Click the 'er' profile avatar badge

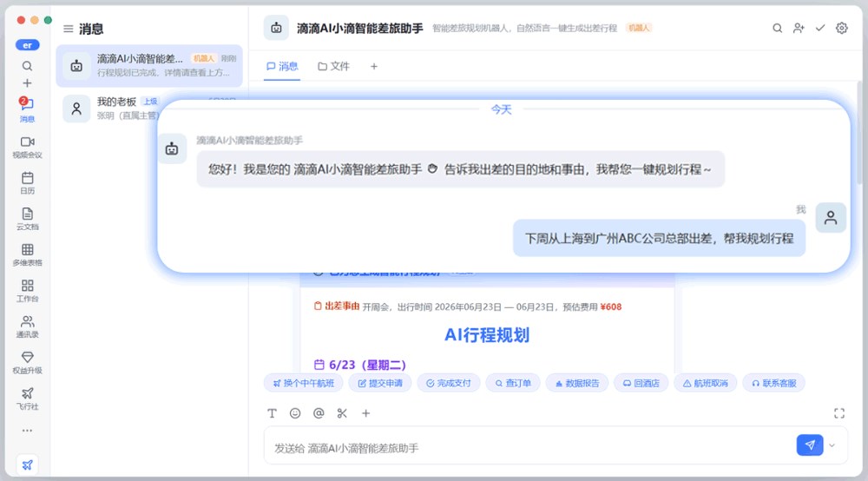tap(27, 45)
